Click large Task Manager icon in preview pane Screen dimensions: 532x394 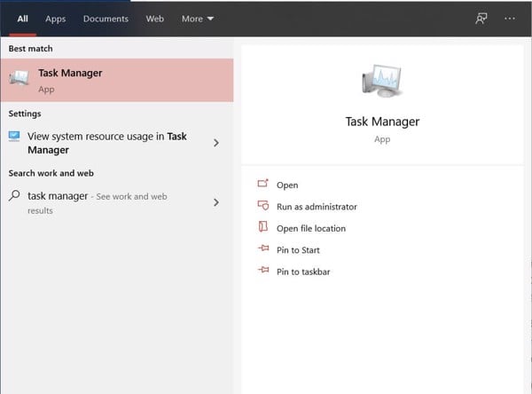(382, 81)
